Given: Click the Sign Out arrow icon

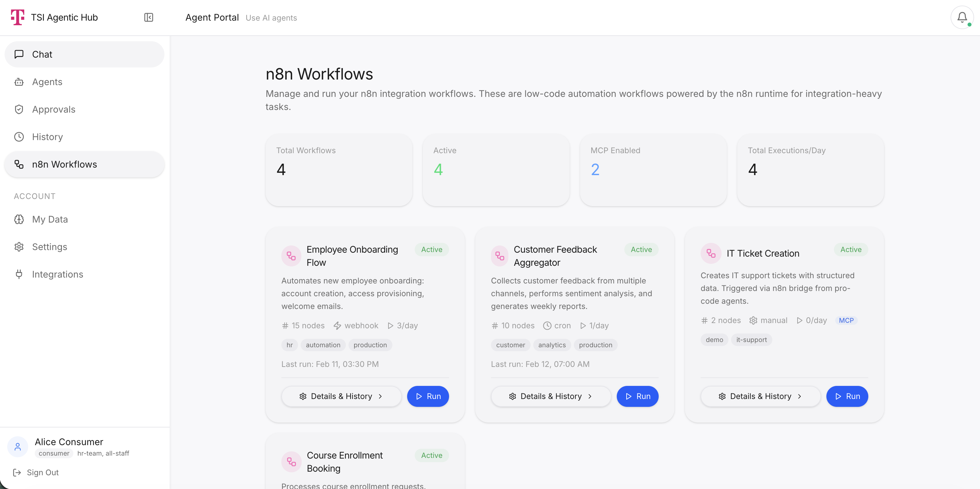Looking at the screenshot, I should 17,472.
